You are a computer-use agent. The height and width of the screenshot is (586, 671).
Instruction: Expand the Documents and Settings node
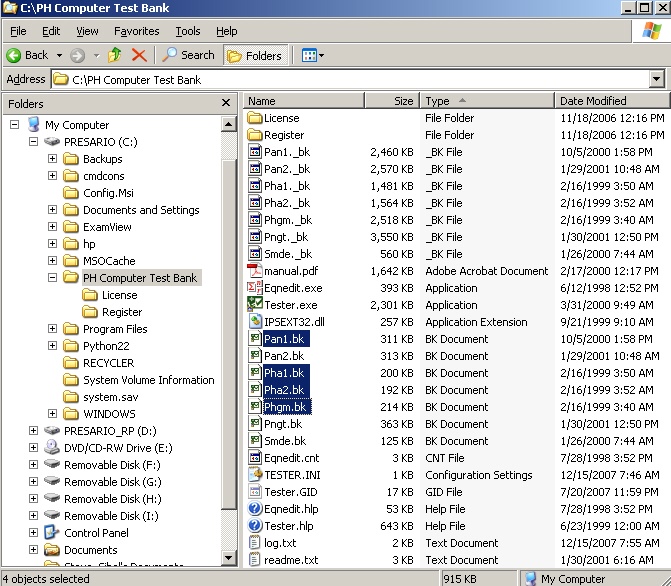[x=52, y=209]
